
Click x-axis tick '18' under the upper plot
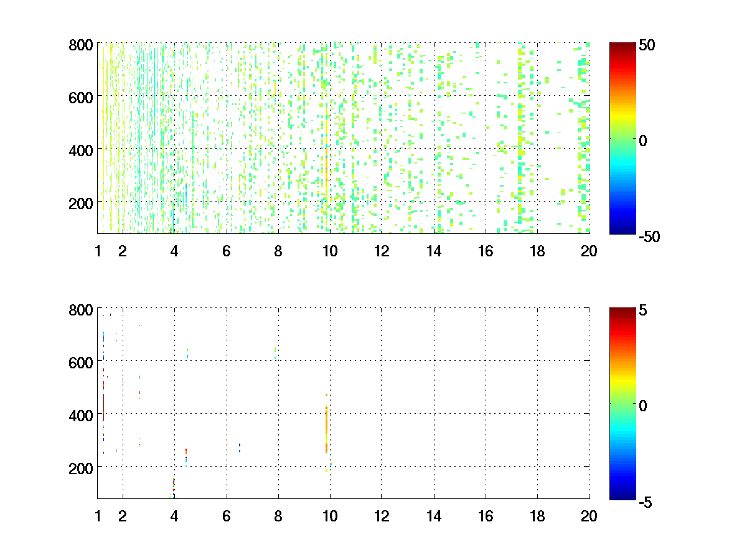click(537, 251)
